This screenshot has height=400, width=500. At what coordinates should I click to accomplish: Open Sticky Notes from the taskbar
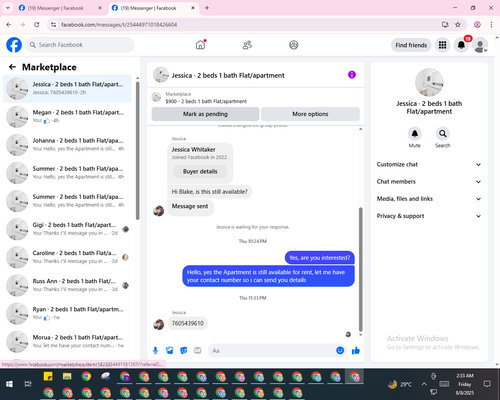click(48, 376)
